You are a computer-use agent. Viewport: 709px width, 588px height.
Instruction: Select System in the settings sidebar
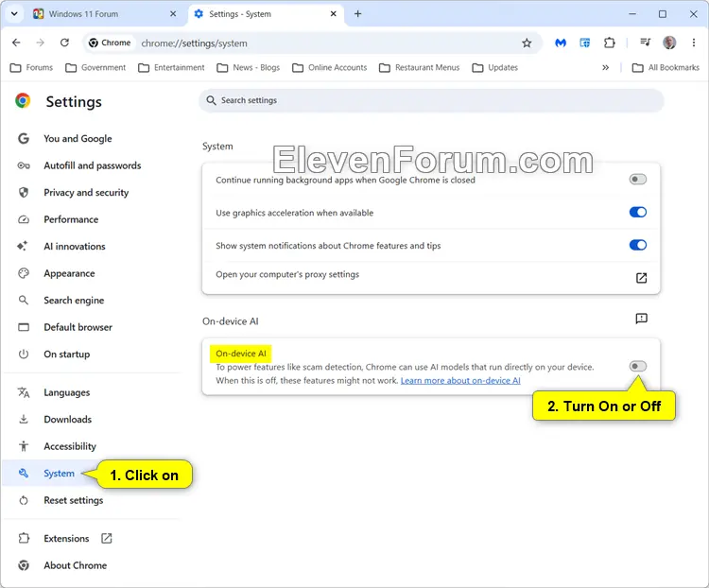59,473
